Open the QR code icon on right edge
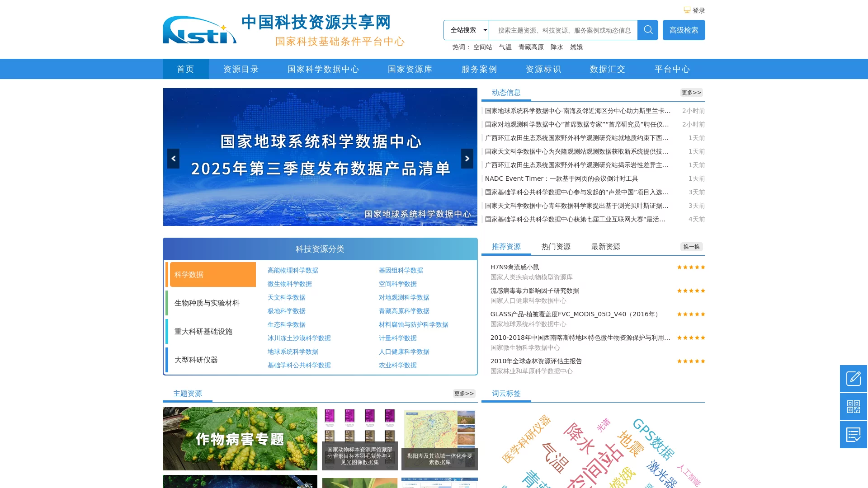868x488 pixels. point(853,407)
